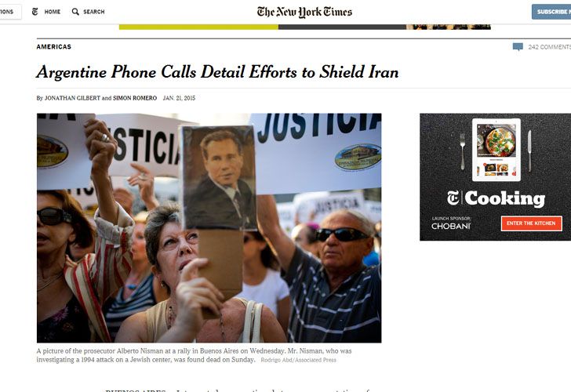Viewport: 571px width, 392px height.
Task: Click the rally photo of Nisman poster
Action: (209, 228)
